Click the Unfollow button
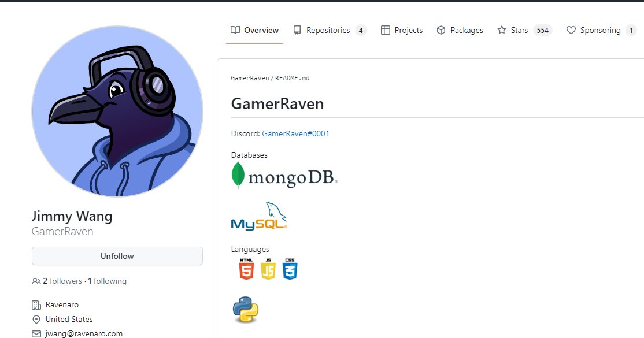 [x=117, y=256]
